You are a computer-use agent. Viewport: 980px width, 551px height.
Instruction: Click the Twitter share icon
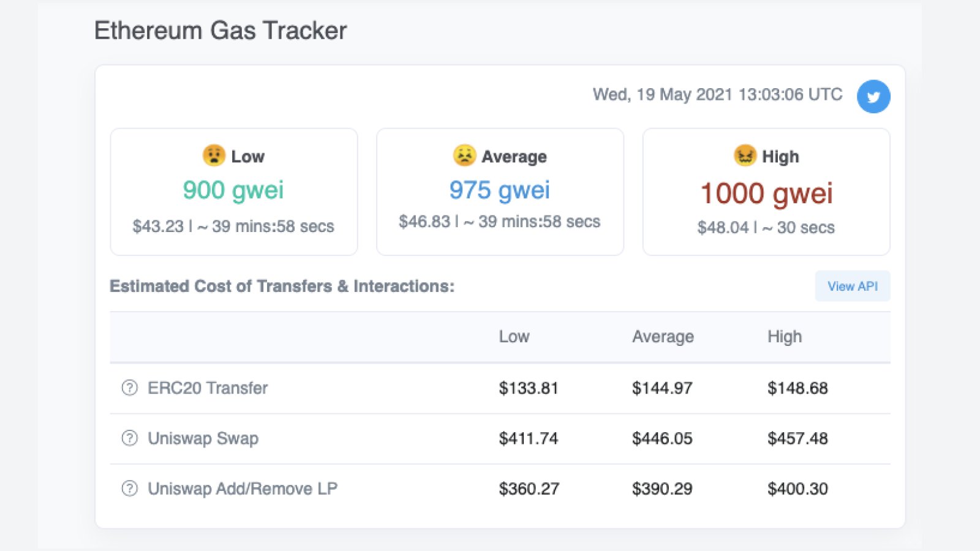click(873, 97)
